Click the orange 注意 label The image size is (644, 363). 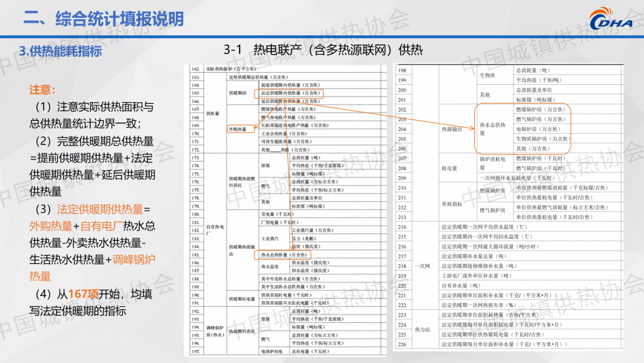(x=42, y=90)
